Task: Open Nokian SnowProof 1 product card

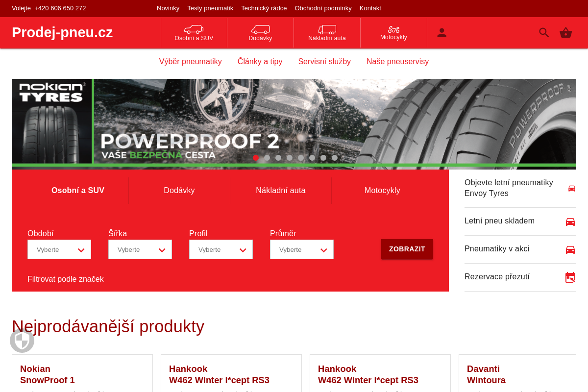Action: click(x=82, y=373)
